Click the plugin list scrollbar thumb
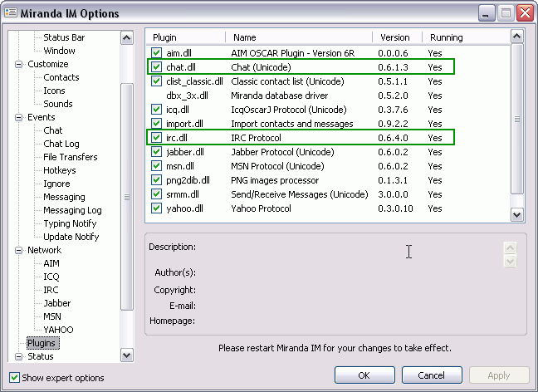Screen dimensions: 538x392 coord(517,119)
